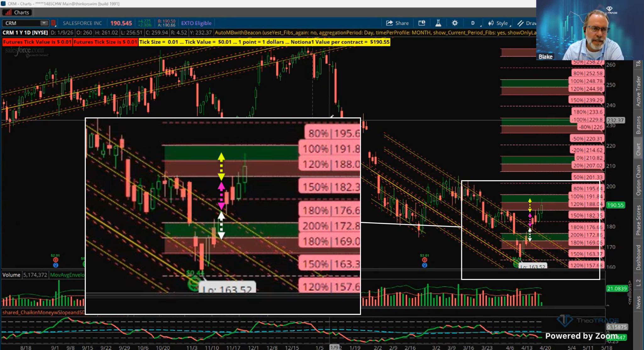Image resolution: width=644 pixels, height=350 pixels.
Task: Click the Share button
Action: tap(397, 23)
